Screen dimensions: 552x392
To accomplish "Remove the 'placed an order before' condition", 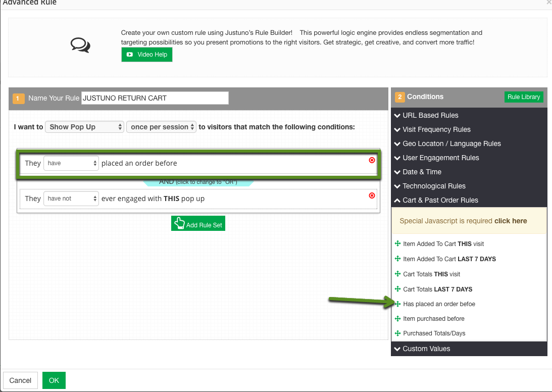I will tap(372, 160).
